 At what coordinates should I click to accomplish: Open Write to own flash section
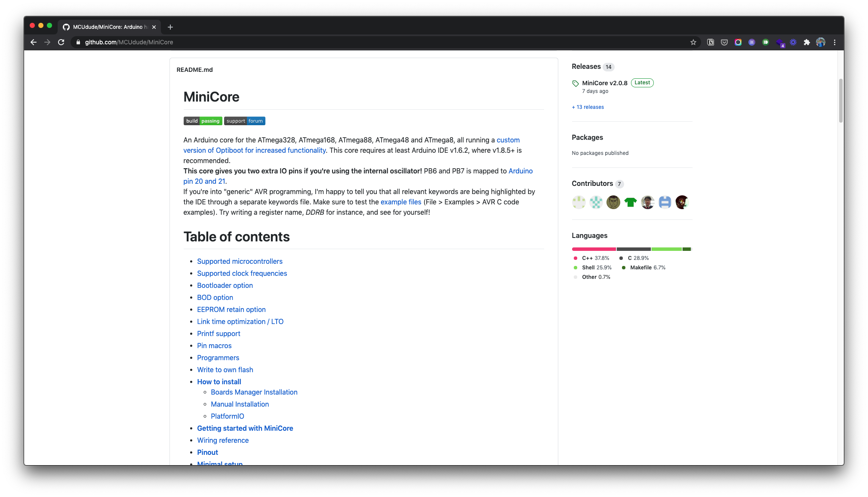[x=225, y=370]
